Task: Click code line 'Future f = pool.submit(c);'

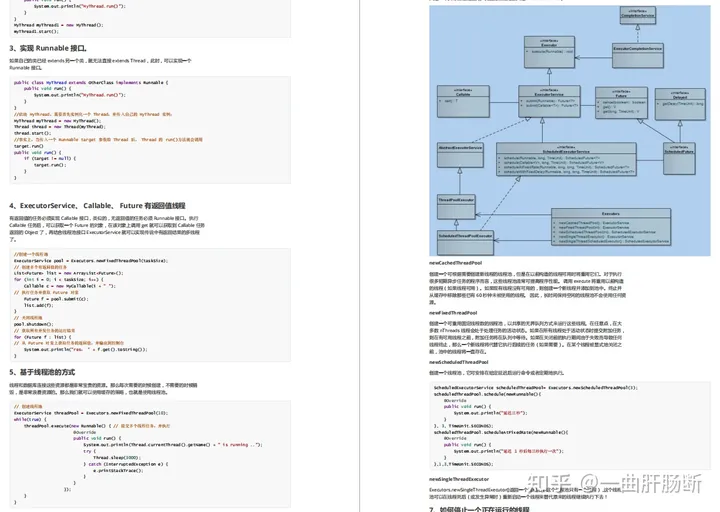Action: [56, 298]
